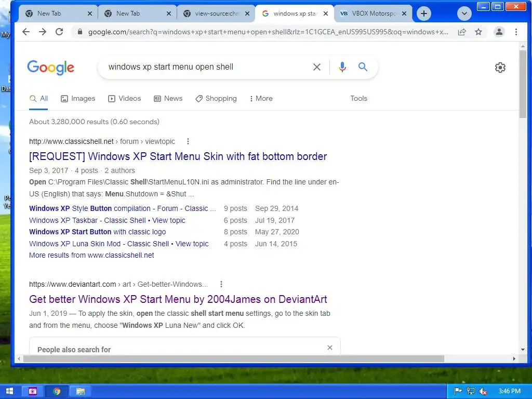Dismiss the People also search for box

[330, 348]
